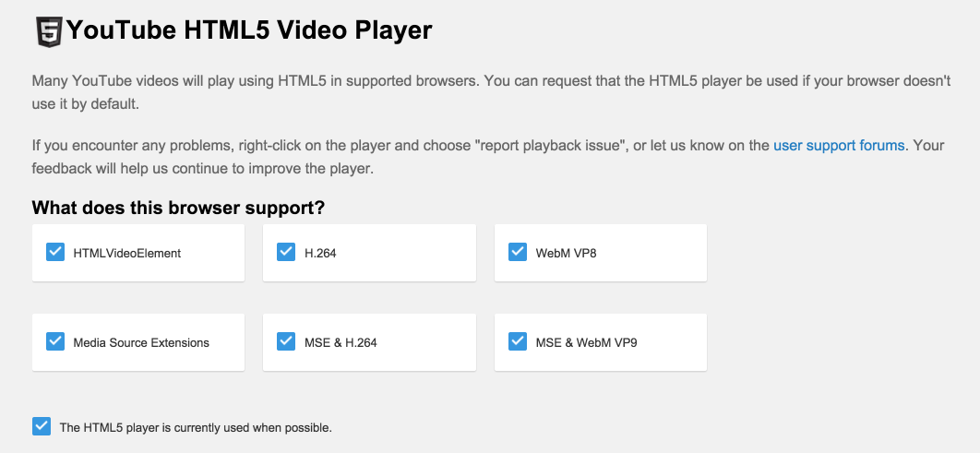
Task: Select the MSE & WebM VP9 label text
Action: pyautogui.click(x=586, y=342)
